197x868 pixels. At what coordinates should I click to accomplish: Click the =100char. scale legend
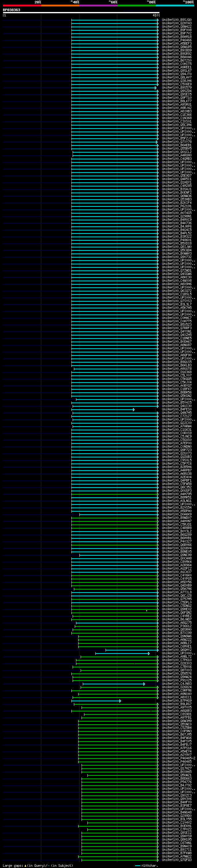coord(146,866)
